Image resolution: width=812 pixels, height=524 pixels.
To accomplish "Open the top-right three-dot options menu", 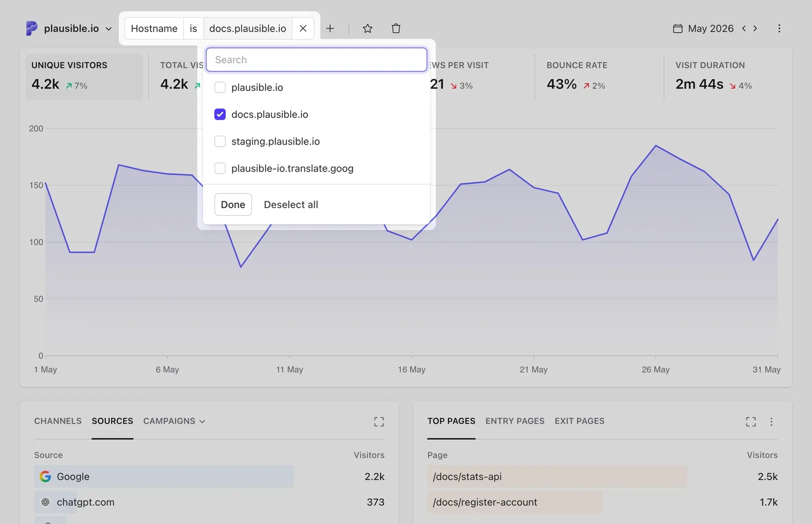I will pos(779,28).
